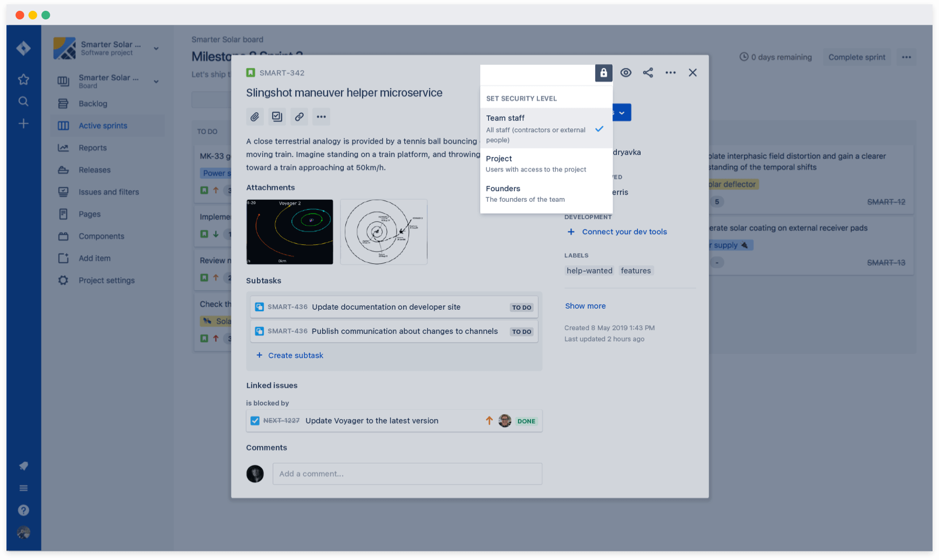Click the link issue icon
This screenshot has width=939, height=560.
point(299,117)
